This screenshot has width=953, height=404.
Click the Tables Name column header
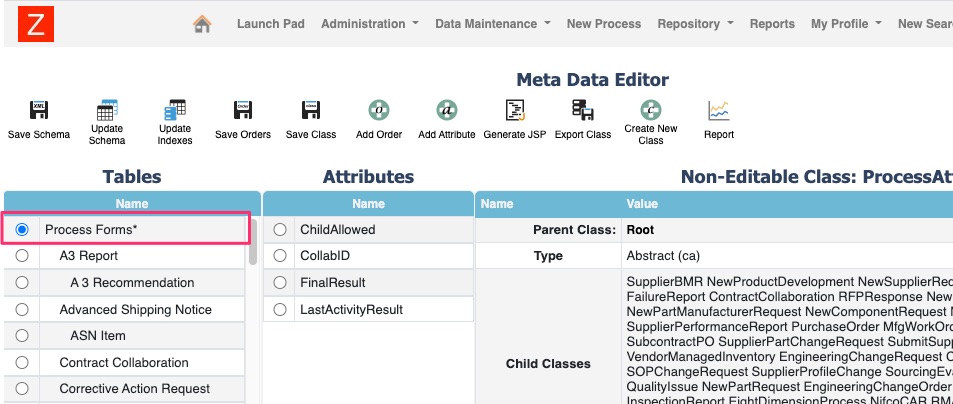click(132, 204)
